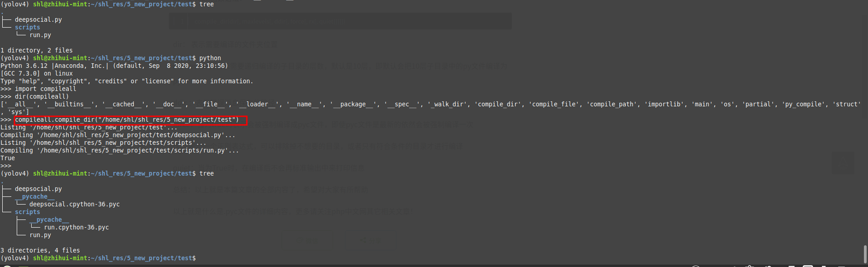Click the "dir(compileall)" command line
Image resolution: width=868 pixels, height=267 pixels.
[42, 97]
